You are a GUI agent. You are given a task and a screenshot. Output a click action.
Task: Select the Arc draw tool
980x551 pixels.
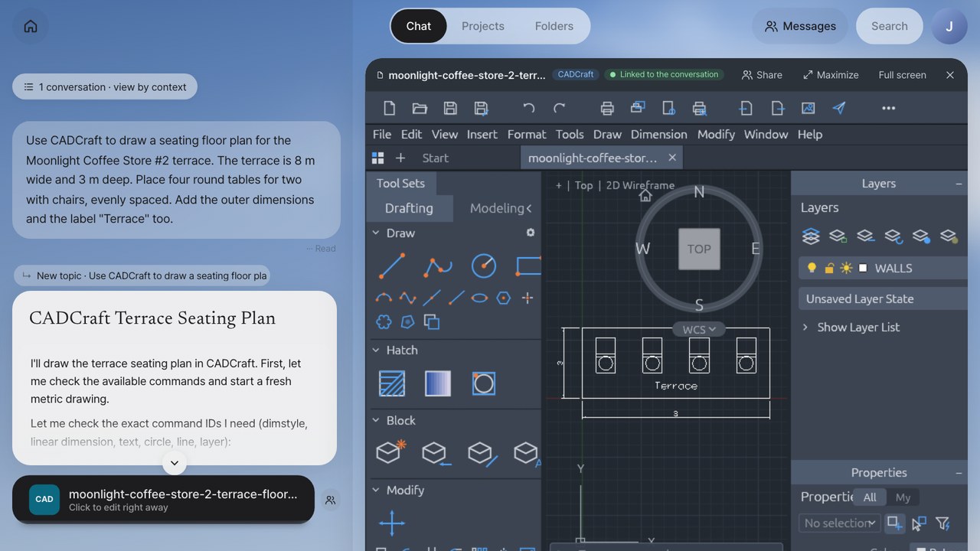384,298
